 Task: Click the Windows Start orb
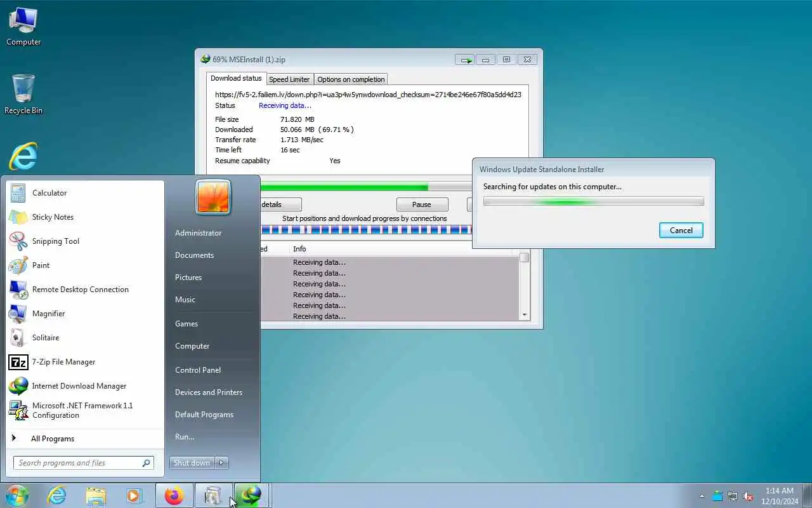pyautogui.click(x=17, y=495)
